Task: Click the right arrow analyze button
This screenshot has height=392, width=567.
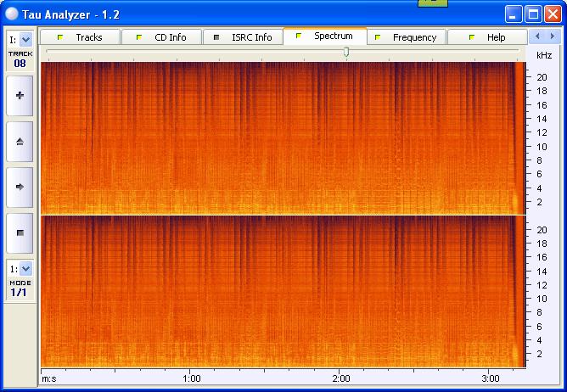Action: tap(20, 187)
